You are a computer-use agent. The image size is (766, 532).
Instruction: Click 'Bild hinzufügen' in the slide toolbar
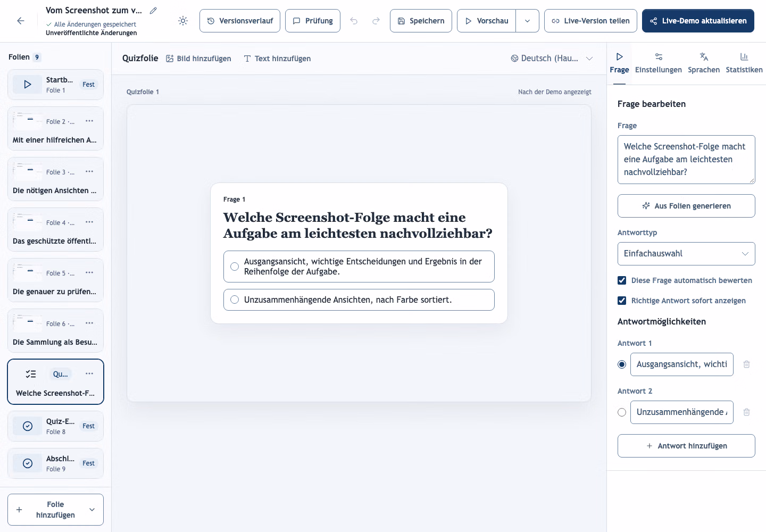tap(198, 59)
